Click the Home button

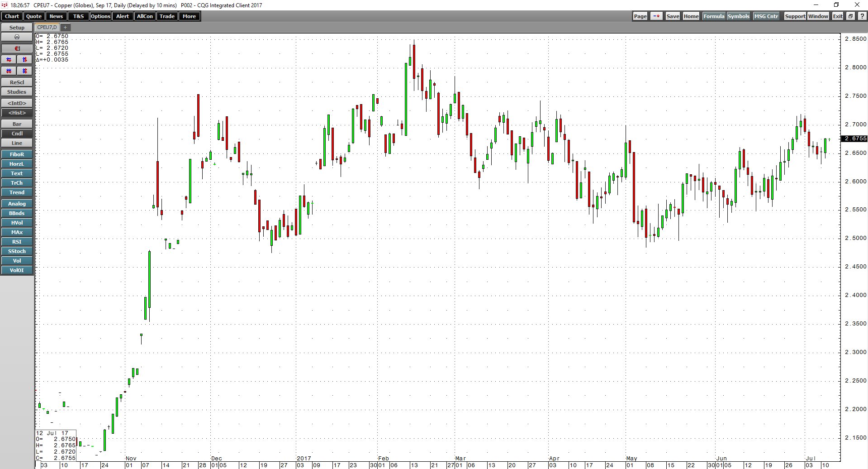point(691,16)
